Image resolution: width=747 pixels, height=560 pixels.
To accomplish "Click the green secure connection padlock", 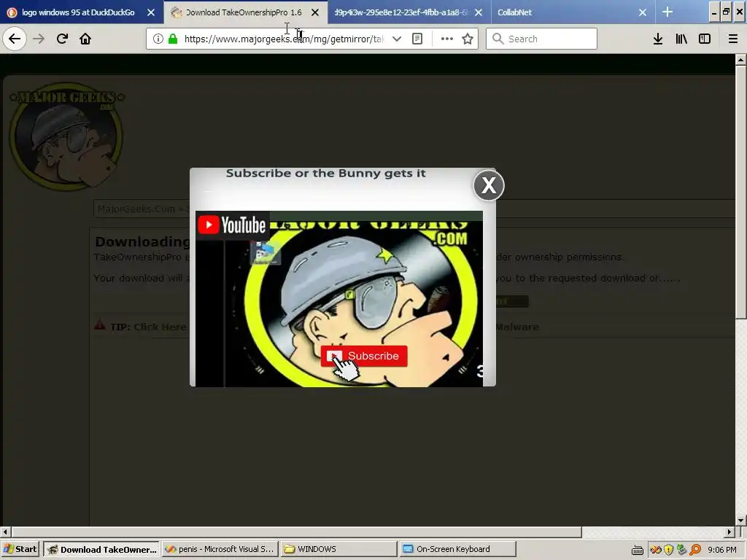I will click(173, 39).
